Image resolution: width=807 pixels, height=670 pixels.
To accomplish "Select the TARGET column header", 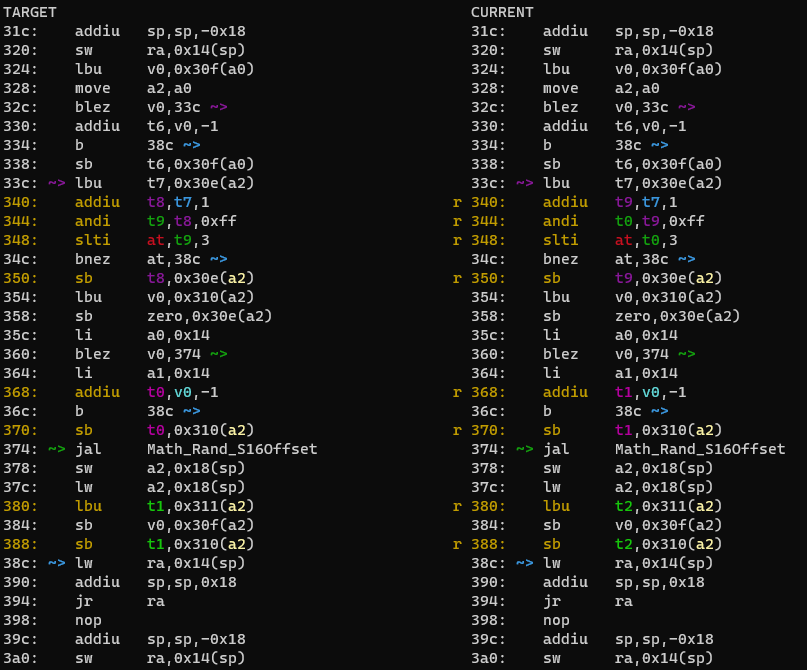I will click(30, 12).
